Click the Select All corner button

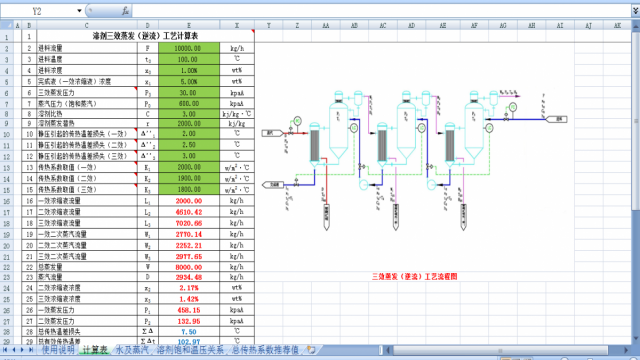pyautogui.click(x=7, y=25)
